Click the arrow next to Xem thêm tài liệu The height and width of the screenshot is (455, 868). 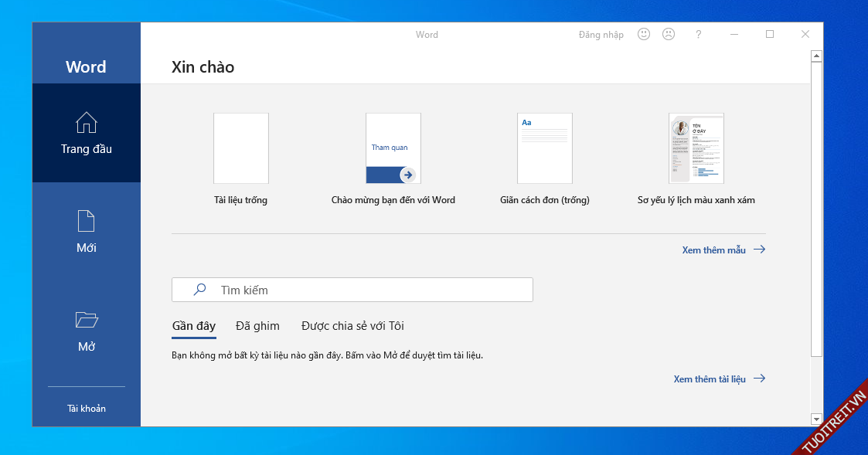(x=759, y=379)
